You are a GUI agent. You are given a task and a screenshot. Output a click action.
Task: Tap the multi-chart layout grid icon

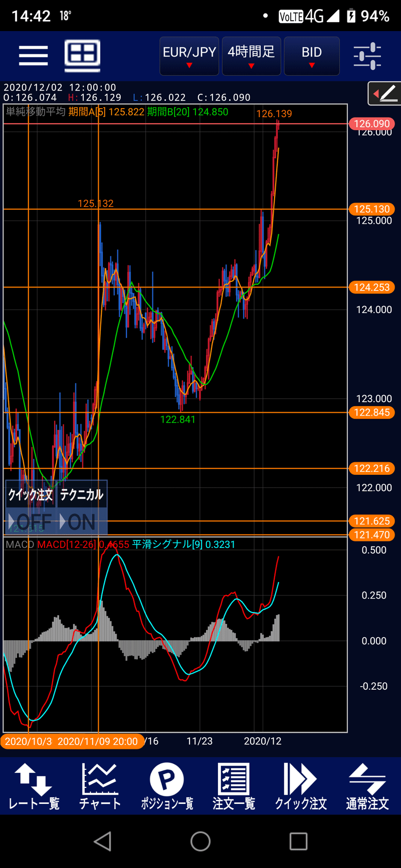pos(83,55)
